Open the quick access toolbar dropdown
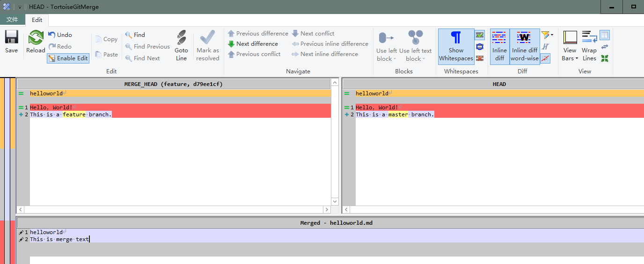 click(x=20, y=7)
